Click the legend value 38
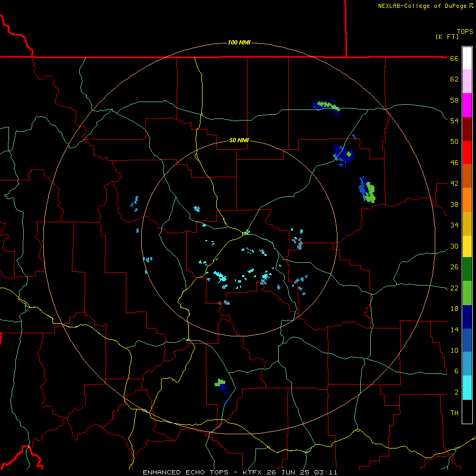The width and height of the screenshot is (476, 476). 454,204
